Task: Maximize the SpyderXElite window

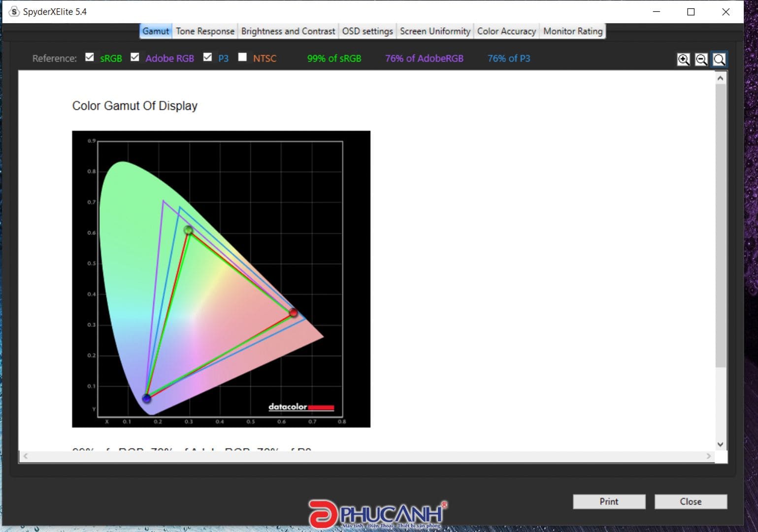Action: (691, 11)
